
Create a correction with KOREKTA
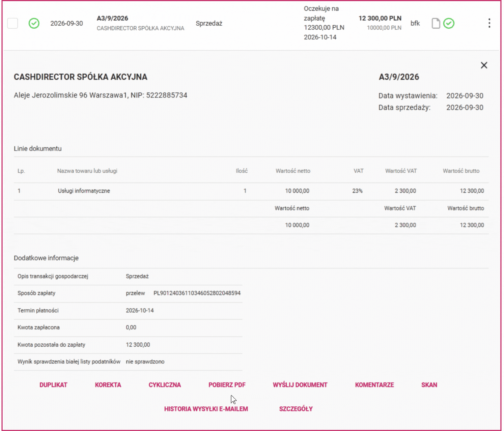(108, 385)
